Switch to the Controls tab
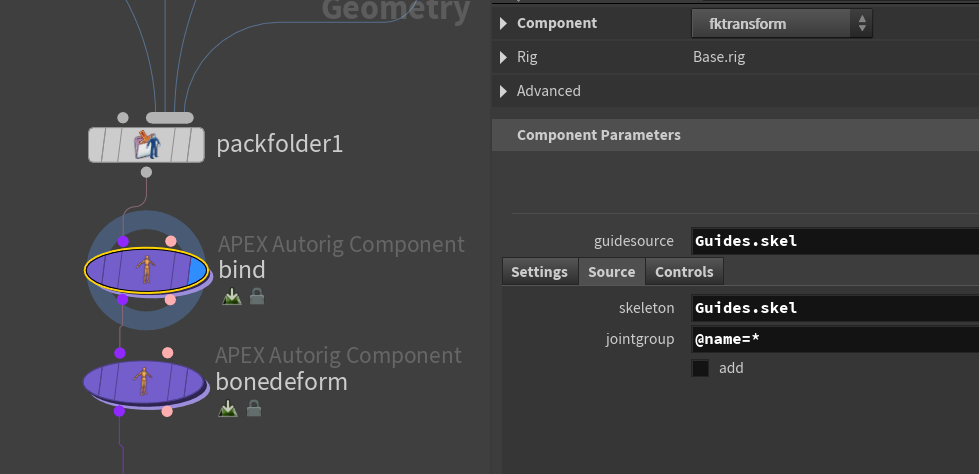979x474 pixels. 684,272
